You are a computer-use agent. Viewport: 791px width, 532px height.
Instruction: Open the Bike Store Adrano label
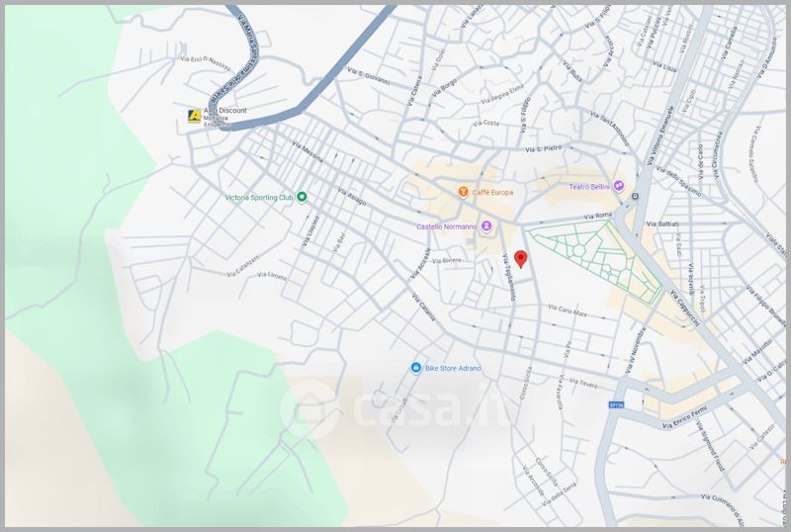(453, 368)
